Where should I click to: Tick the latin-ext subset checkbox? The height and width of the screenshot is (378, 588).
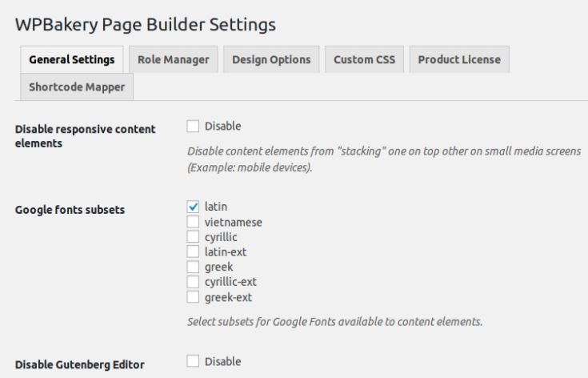point(193,251)
